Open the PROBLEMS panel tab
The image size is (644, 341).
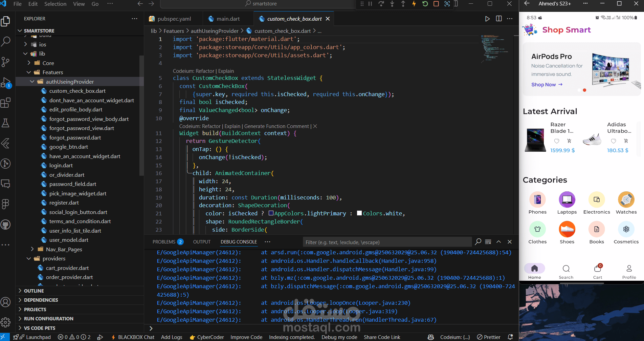(x=164, y=242)
